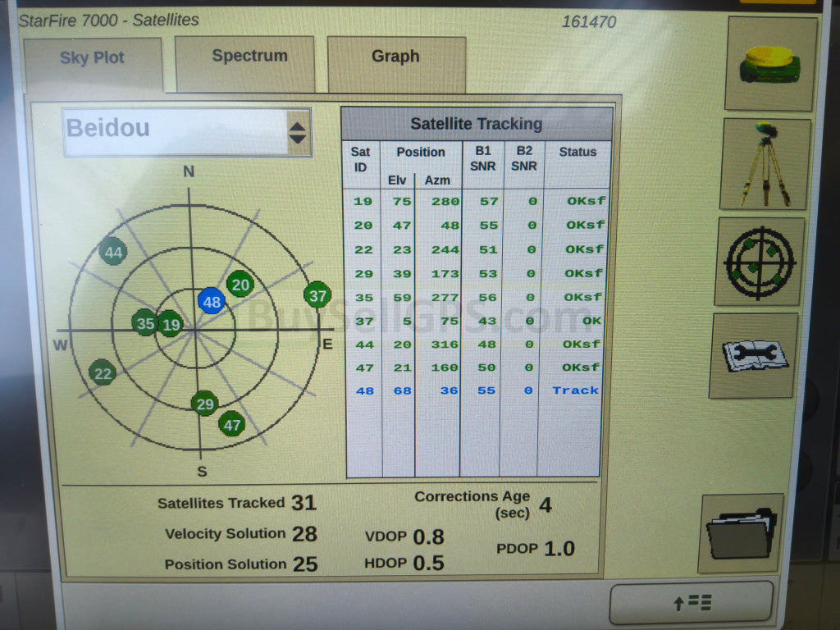840x630 pixels.
Task: Click the HDOP value 0.5
Action: coord(428,563)
